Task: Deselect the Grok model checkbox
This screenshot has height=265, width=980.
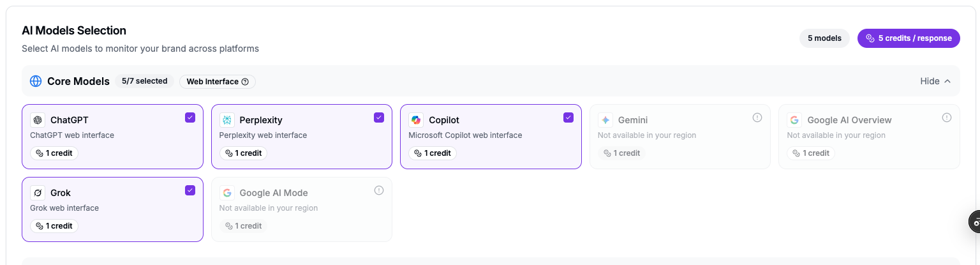Action: point(190,190)
